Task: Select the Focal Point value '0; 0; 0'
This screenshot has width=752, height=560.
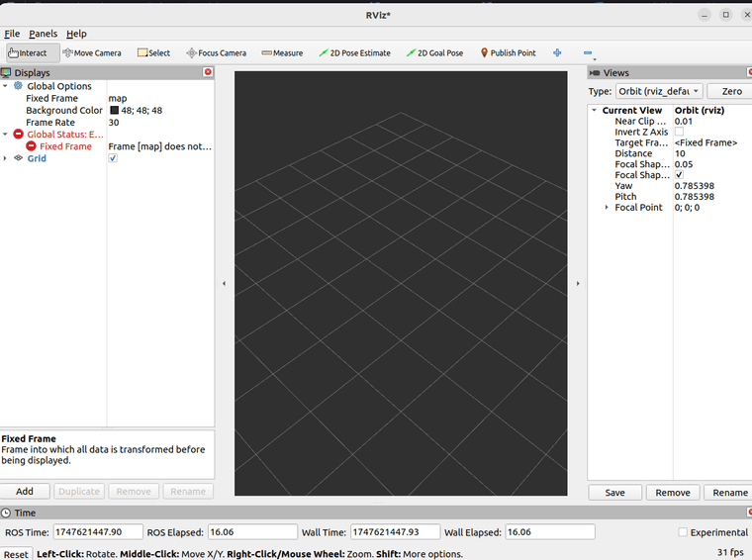Action: 687,208
